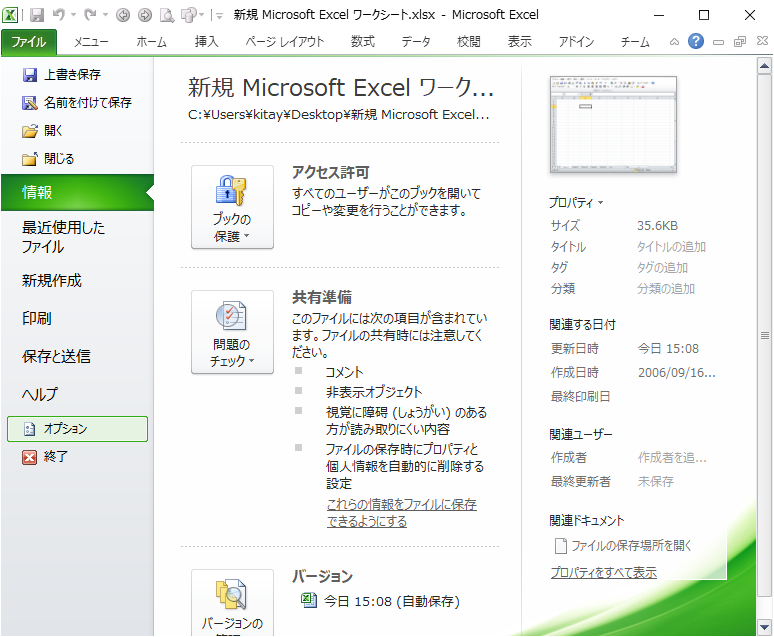Click scrollbar up arrow
Screen dimensions: 774x637
(x=764, y=66)
